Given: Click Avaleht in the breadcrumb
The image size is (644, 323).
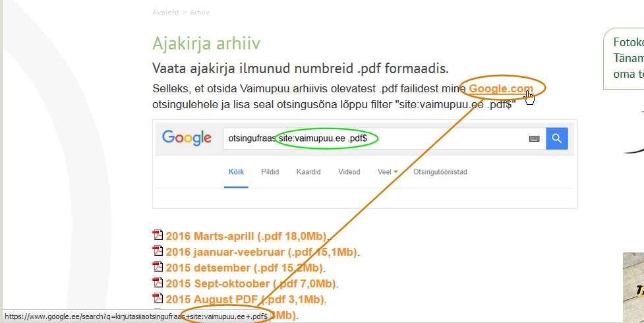Looking at the screenshot, I should tap(165, 13).
